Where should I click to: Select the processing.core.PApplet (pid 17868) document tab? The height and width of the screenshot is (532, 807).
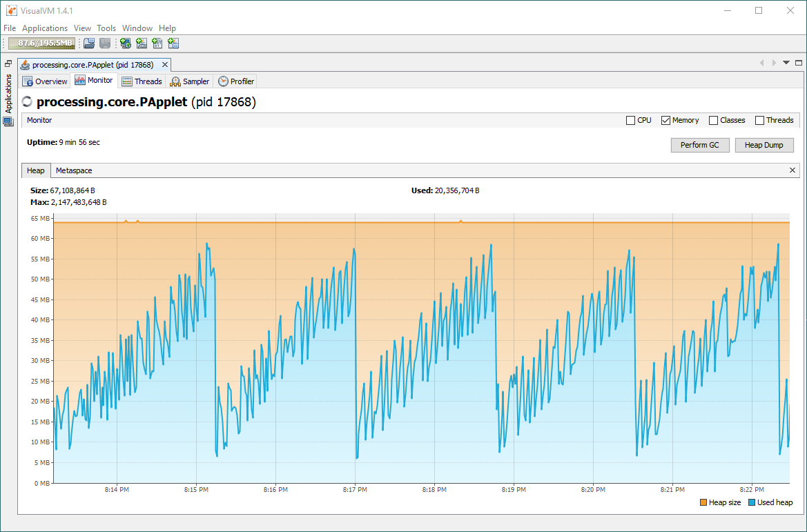(93, 65)
